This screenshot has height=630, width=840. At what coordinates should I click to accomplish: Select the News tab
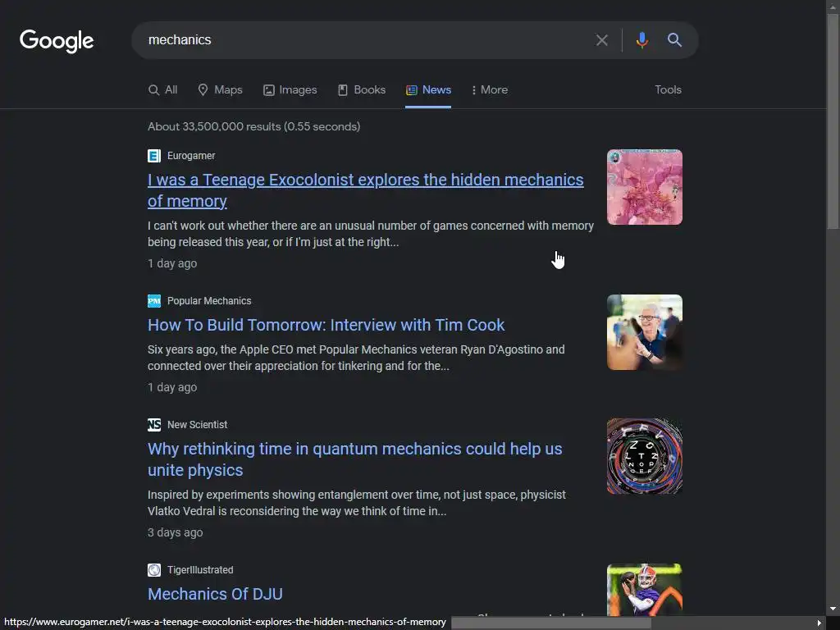(x=428, y=90)
